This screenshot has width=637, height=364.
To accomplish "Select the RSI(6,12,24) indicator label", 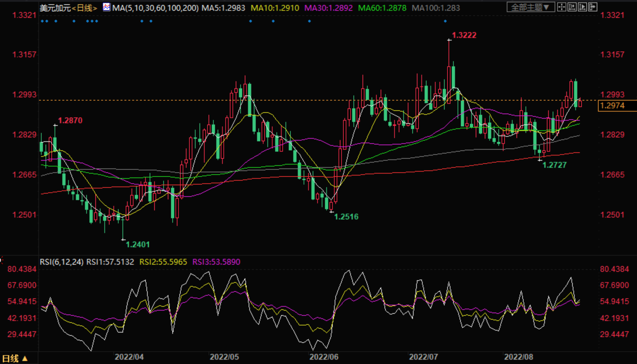I will point(62,262).
